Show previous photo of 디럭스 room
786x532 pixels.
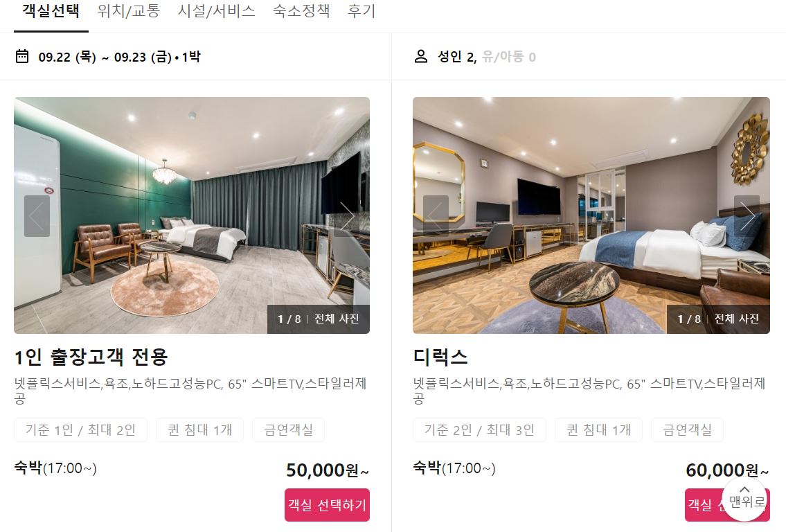tap(436, 216)
